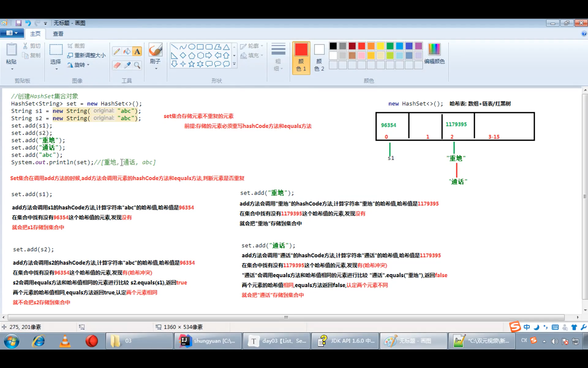This screenshot has height=368, width=588.
Task: Select the Diamond shape
Action: 183,55
